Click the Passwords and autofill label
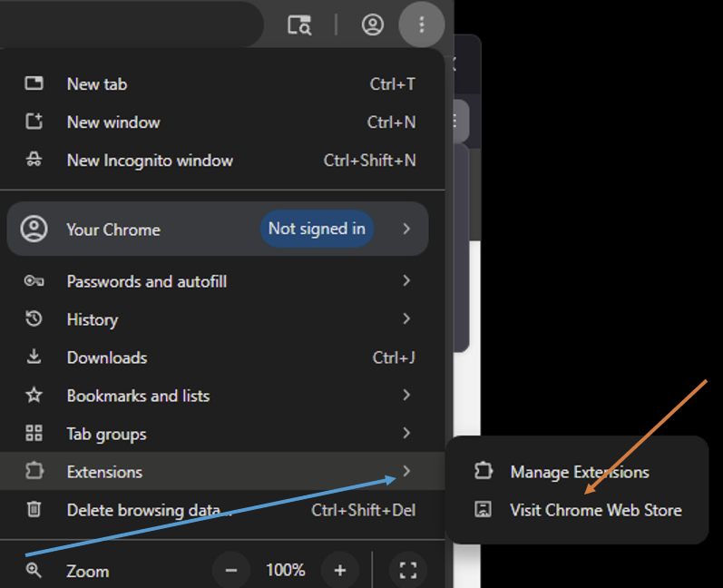This screenshot has width=723, height=588. click(x=147, y=281)
